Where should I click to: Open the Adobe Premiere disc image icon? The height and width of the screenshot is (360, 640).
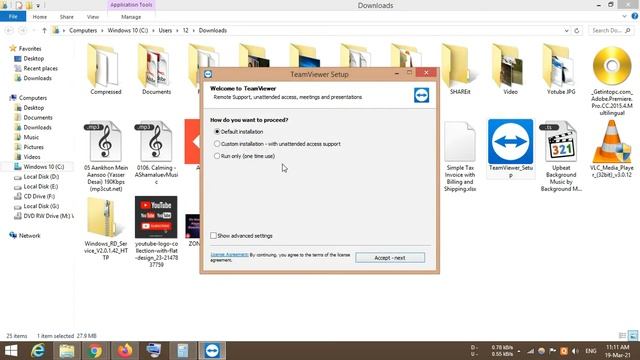pos(611,66)
